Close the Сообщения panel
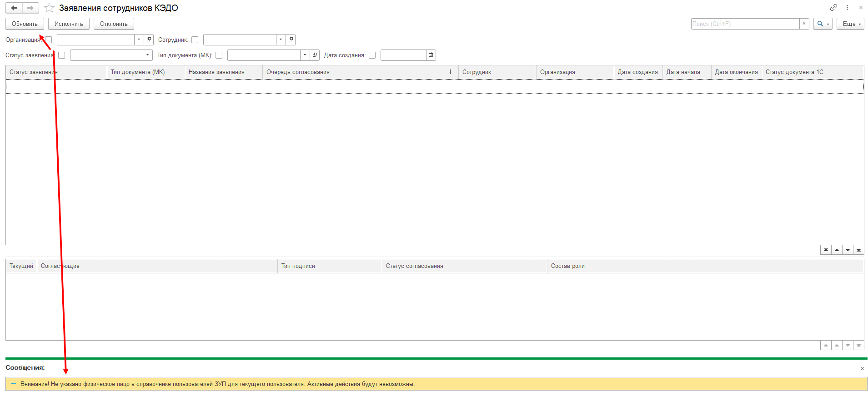This screenshot has width=868, height=396. click(x=862, y=368)
